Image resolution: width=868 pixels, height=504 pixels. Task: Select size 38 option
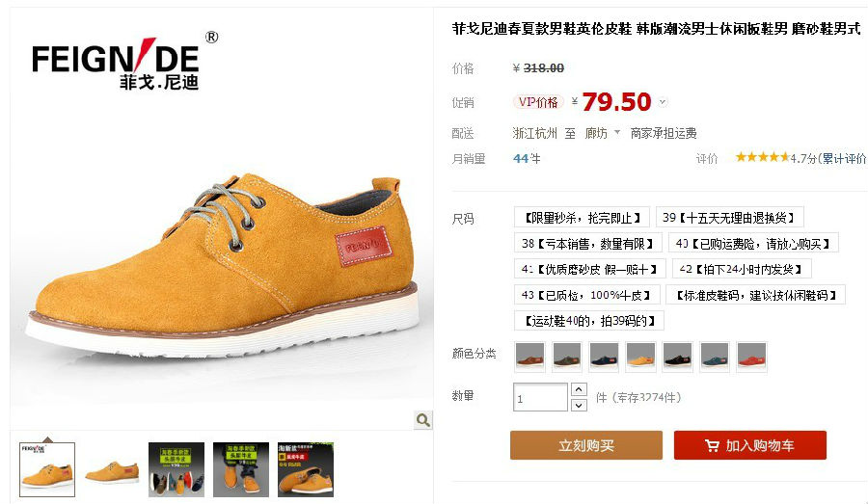[588, 244]
